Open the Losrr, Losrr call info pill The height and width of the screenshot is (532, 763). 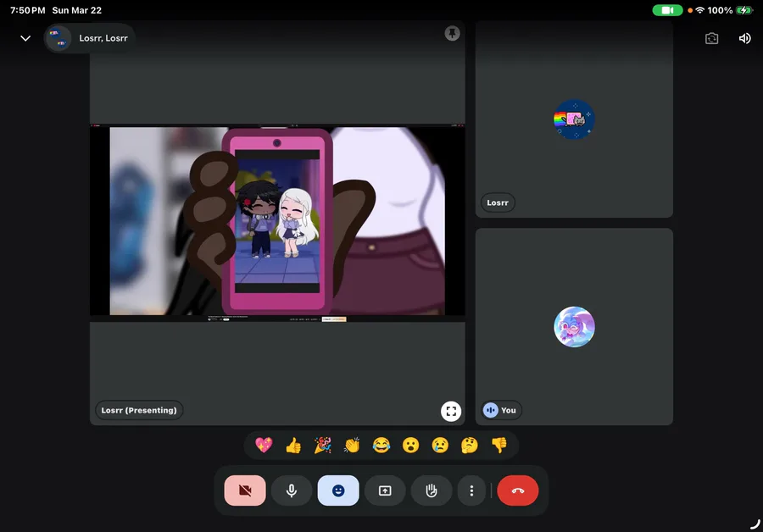[x=90, y=38]
